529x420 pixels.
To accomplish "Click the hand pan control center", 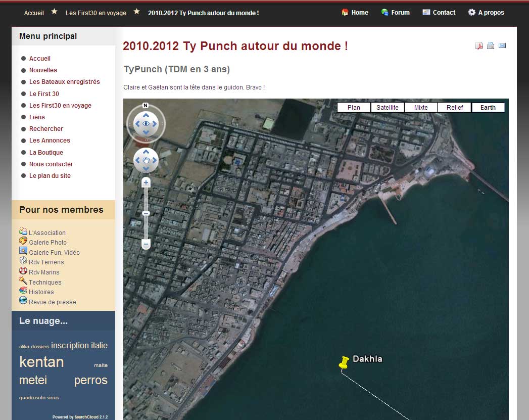I will (x=146, y=161).
